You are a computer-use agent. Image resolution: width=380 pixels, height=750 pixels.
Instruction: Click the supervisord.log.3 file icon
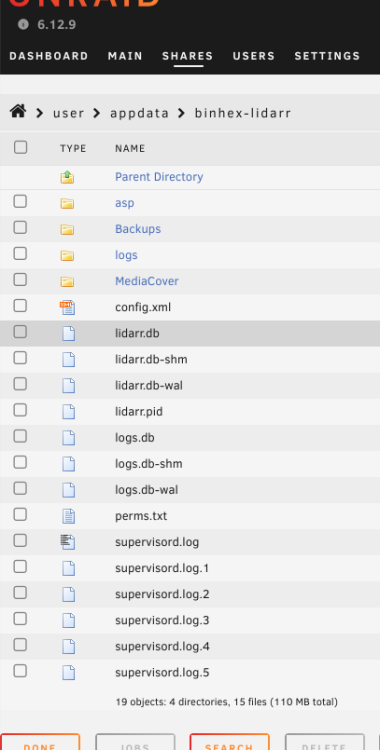pyautogui.click(x=68, y=620)
